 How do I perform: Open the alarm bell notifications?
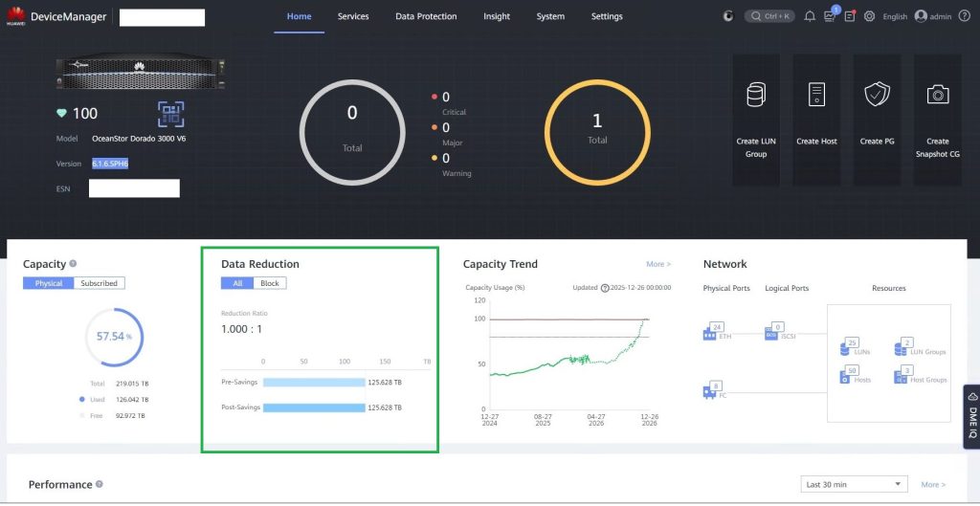810,16
